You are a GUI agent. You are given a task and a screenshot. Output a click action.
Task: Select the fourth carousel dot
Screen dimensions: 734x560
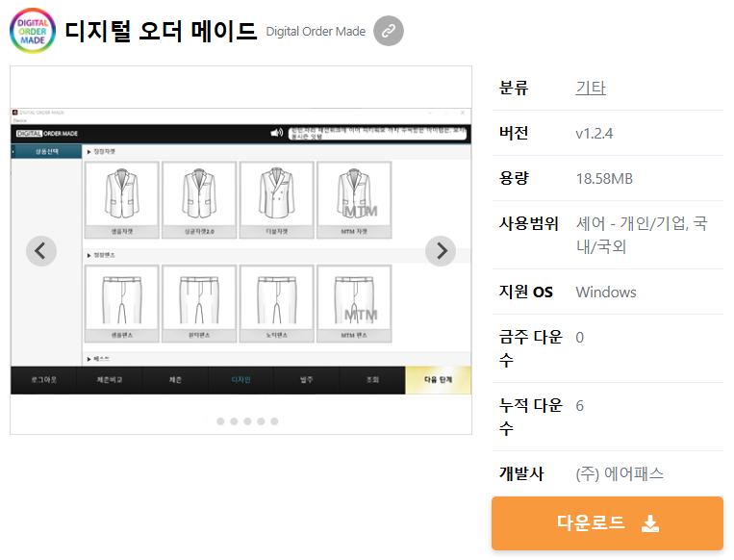tap(262, 421)
